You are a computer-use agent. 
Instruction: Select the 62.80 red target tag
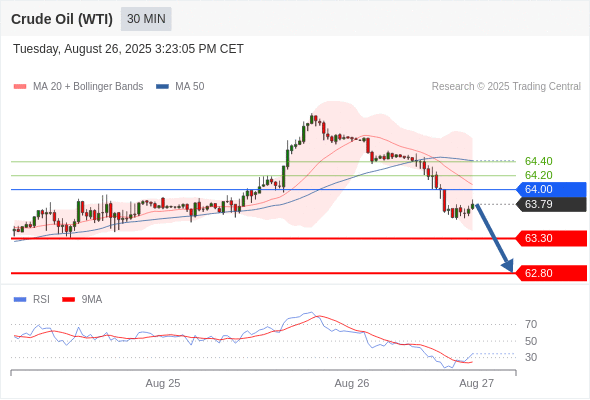click(551, 273)
